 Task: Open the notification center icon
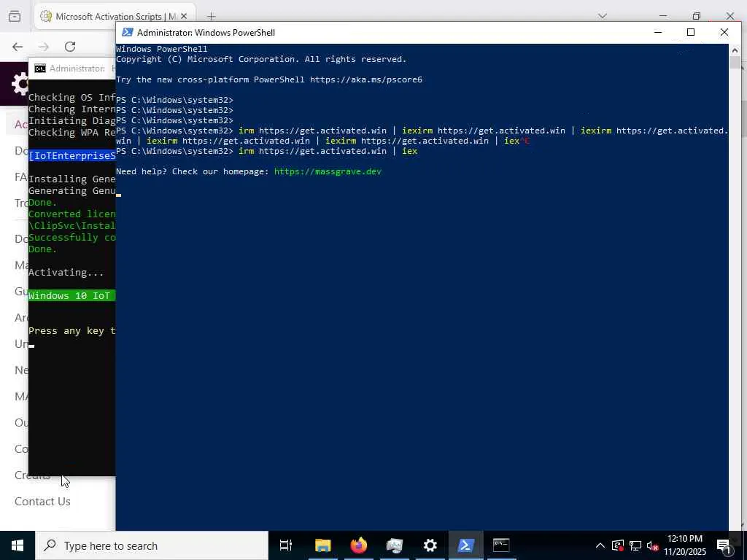coord(724,545)
